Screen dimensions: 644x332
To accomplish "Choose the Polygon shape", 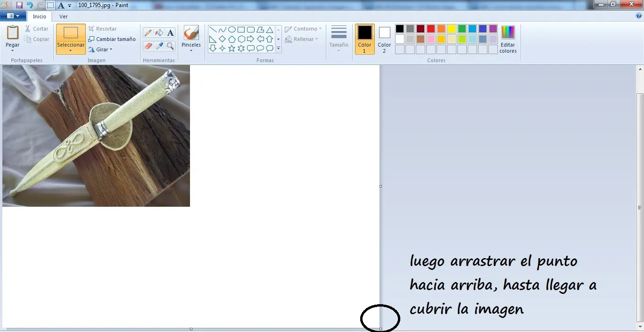I will [x=260, y=30].
